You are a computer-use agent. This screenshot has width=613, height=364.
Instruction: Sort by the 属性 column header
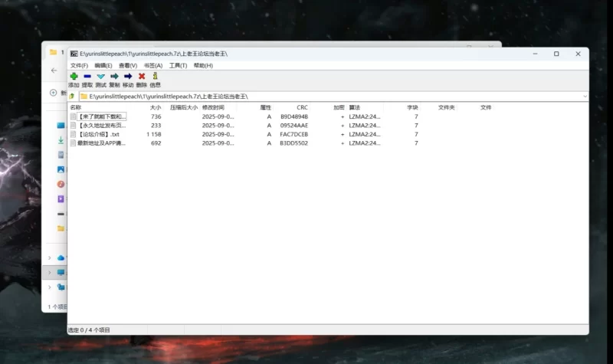click(265, 107)
